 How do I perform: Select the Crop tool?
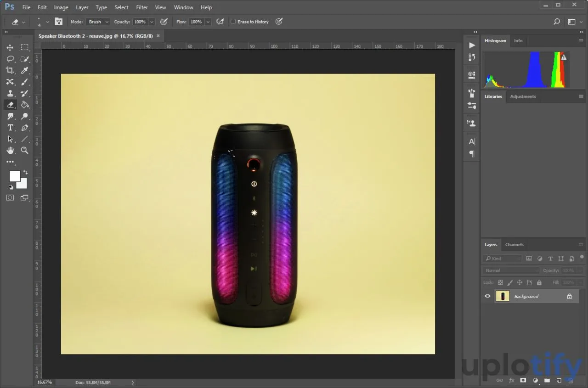pyautogui.click(x=10, y=70)
